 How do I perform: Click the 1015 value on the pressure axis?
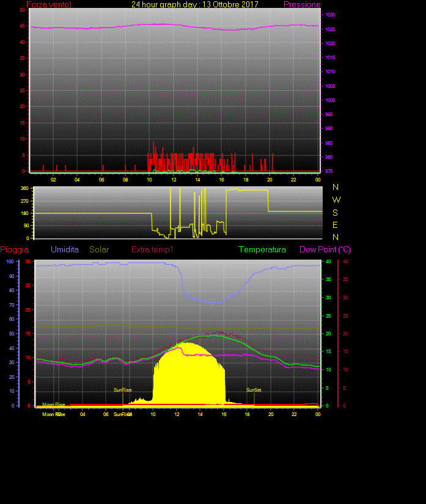point(330,57)
